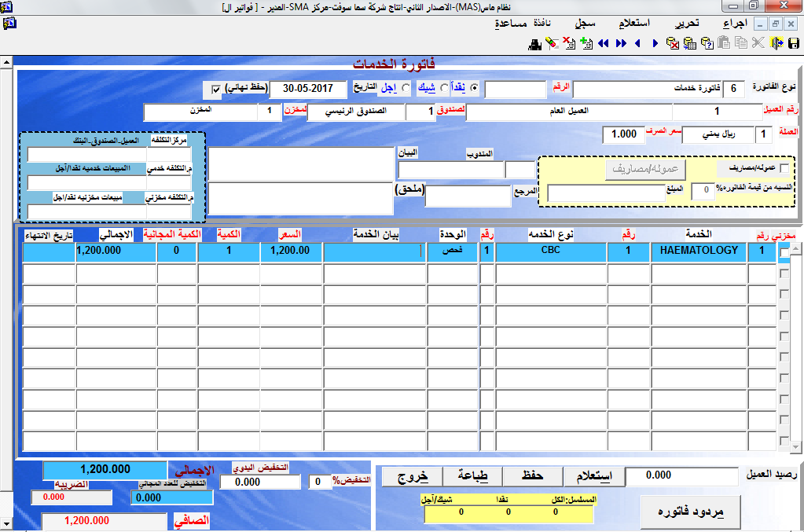The image size is (804, 532).
Task: Click the floppy disk save icon
Action: 794,43
